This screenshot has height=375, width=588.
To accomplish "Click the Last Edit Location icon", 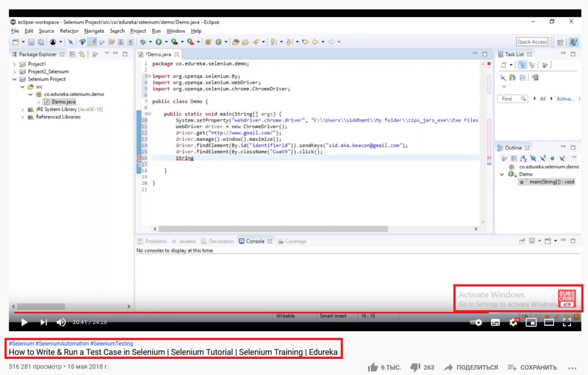I will 305,42.
